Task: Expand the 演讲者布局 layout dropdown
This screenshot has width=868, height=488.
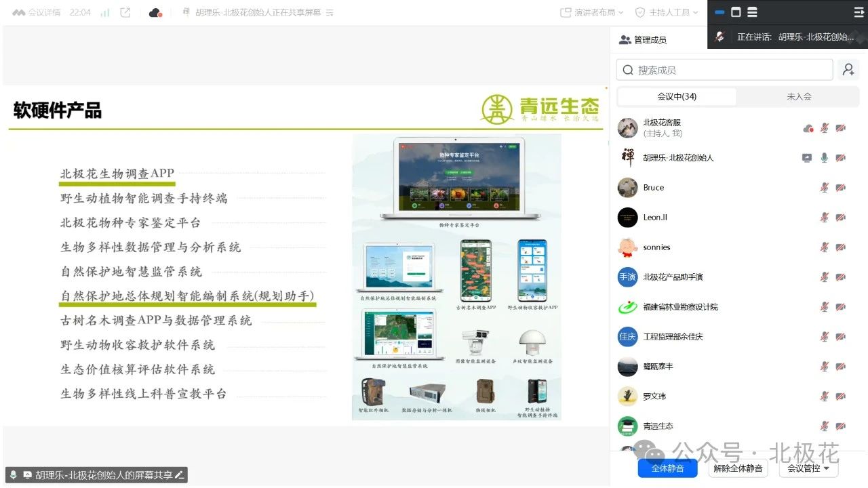Action: [x=593, y=12]
